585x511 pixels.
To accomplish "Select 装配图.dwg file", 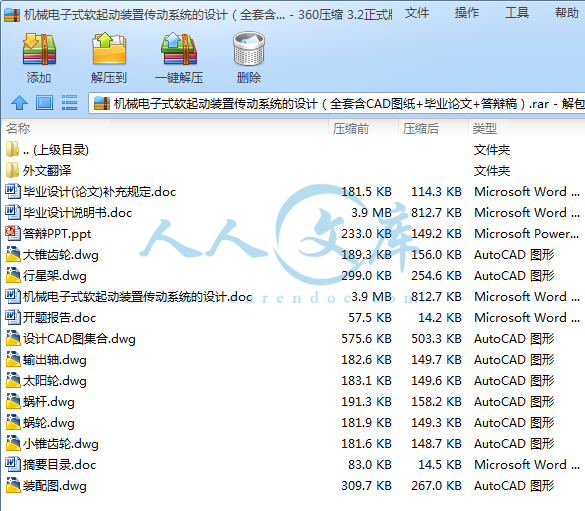I will (54, 486).
